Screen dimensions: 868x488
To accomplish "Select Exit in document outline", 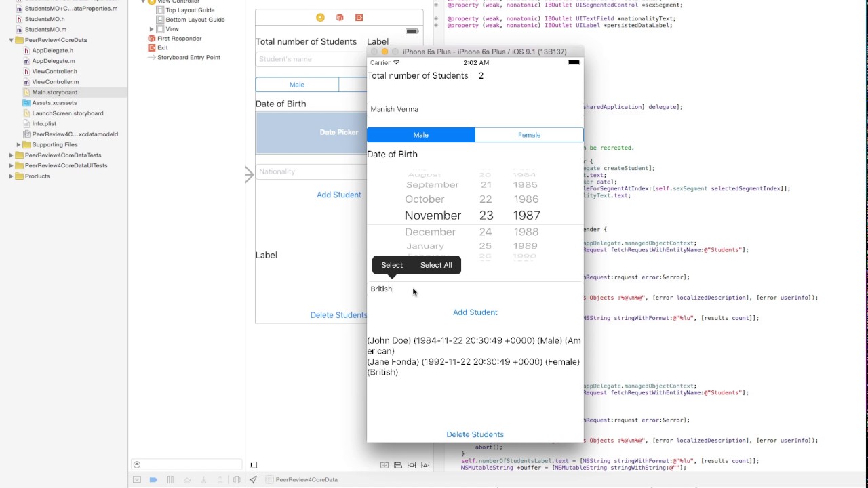I will [x=163, y=48].
